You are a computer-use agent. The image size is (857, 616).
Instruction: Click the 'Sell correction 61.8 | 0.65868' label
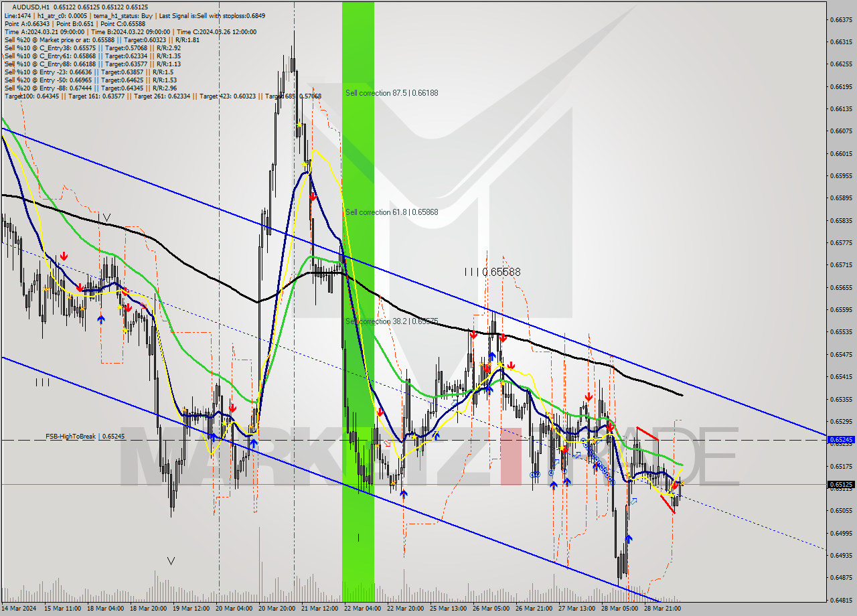tap(392, 212)
